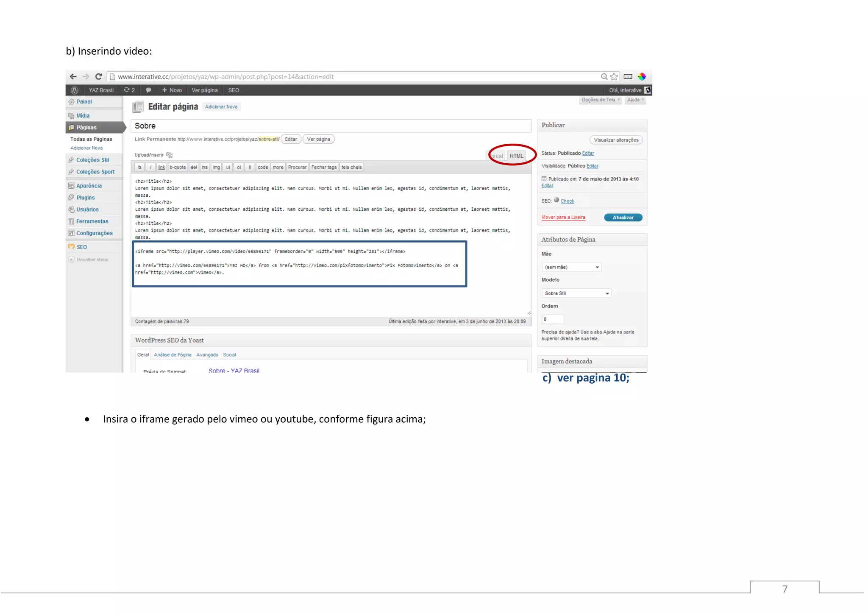The height and width of the screenshot is (614, 868).
Task: Click Adicionar Nova button beside title
Action: 221,107
